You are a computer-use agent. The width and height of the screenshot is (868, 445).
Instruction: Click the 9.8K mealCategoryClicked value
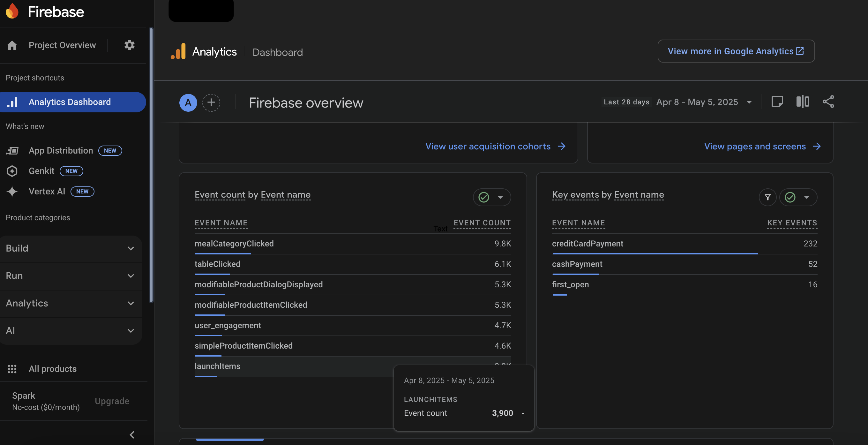coord(502,244)
